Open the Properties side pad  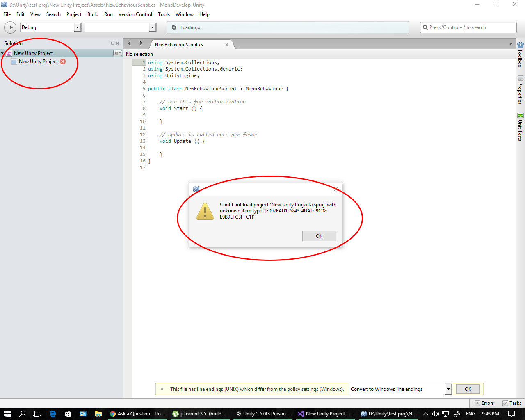pos(520,89)
